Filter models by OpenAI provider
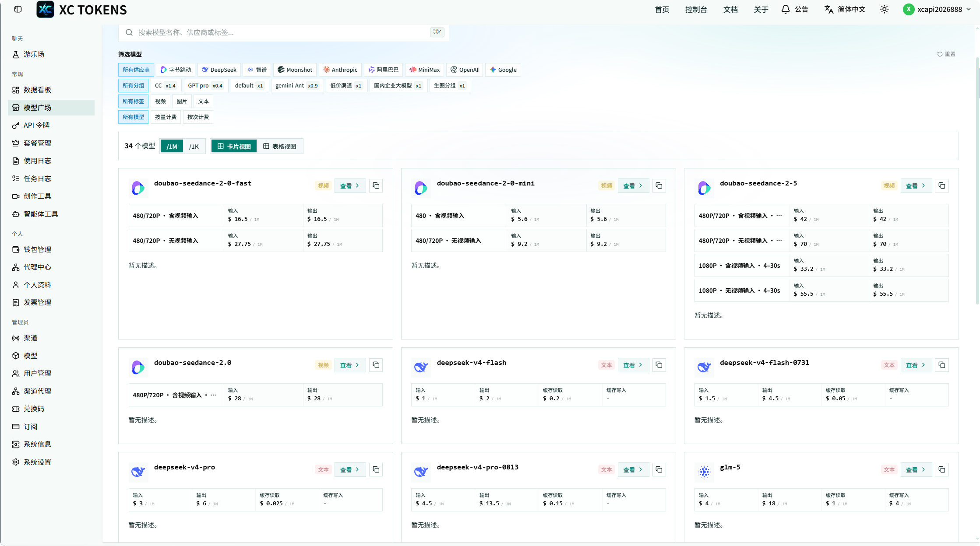980x546 pixels. pos(465,70)
